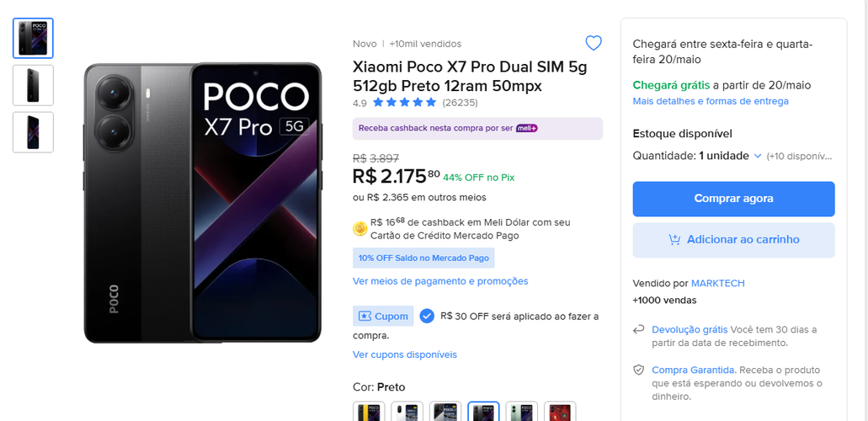
Task: Choose the red color variant option
Action: [x=560, y=412]
